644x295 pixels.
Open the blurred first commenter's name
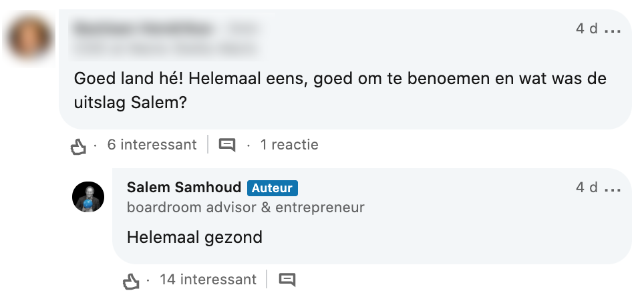point(143,29)
